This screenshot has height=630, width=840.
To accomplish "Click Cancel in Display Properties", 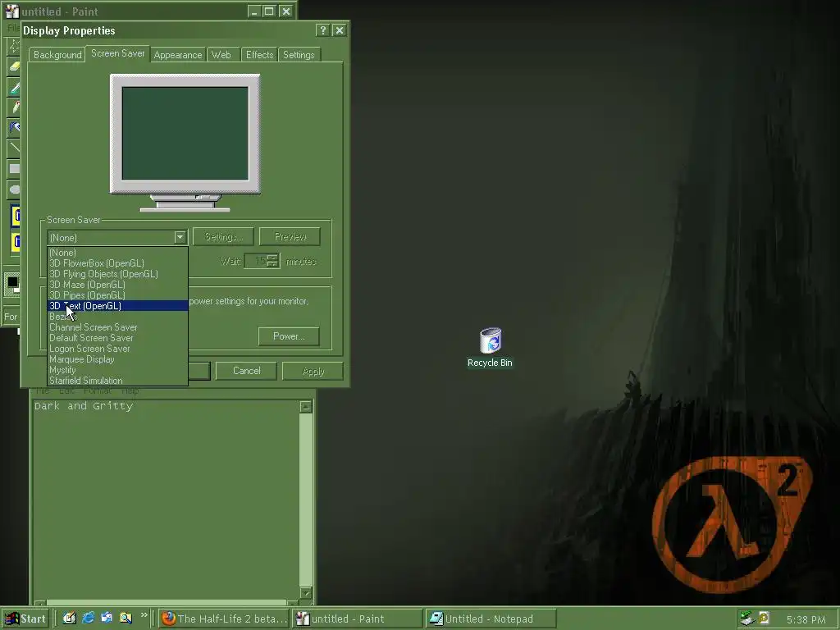I will point(246,371).
